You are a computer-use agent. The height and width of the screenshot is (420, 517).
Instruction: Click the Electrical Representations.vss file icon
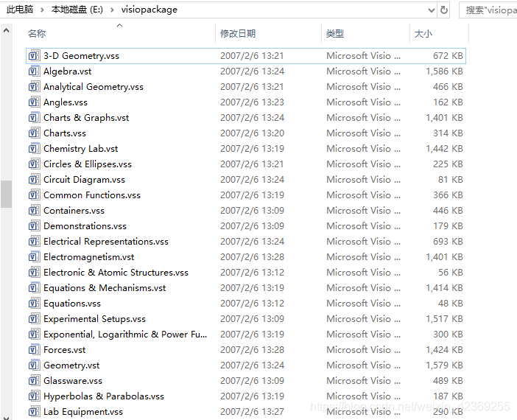point(34,242)
